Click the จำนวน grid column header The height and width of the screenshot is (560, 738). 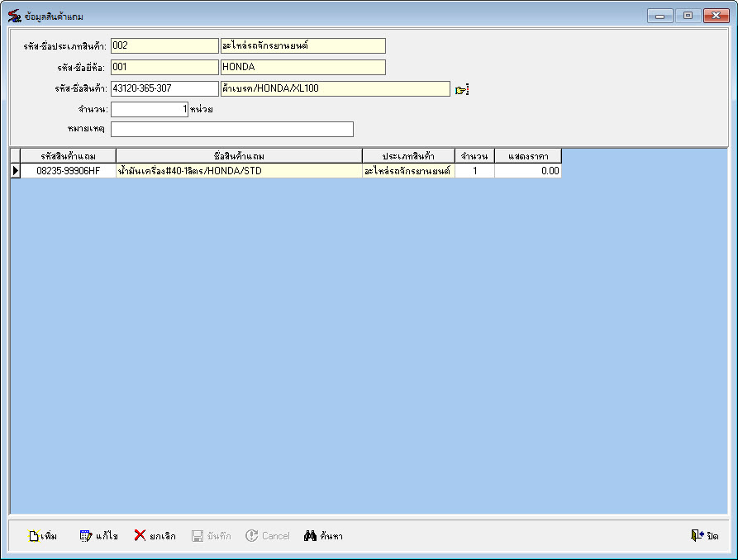474,156
